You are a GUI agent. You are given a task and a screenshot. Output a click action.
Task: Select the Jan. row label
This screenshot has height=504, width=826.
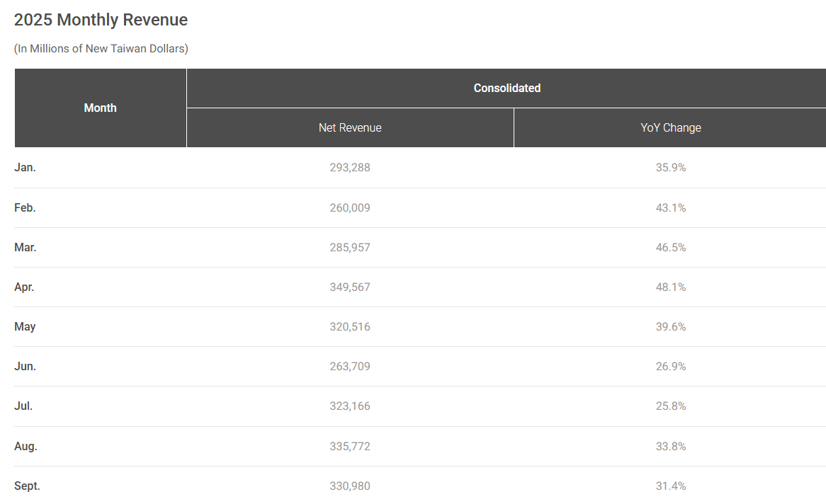[x=25, y=168]
